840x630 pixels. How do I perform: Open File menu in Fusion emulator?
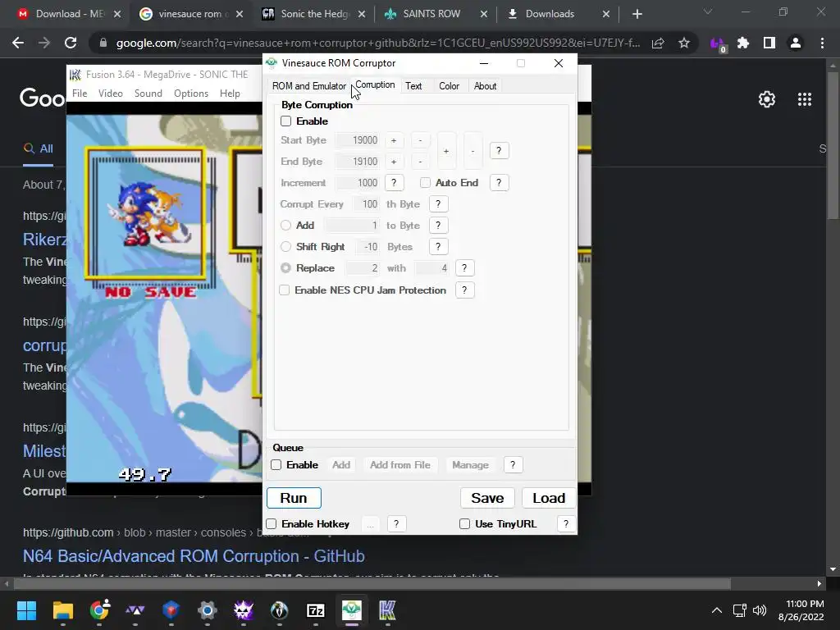click(x=80, y=94)
